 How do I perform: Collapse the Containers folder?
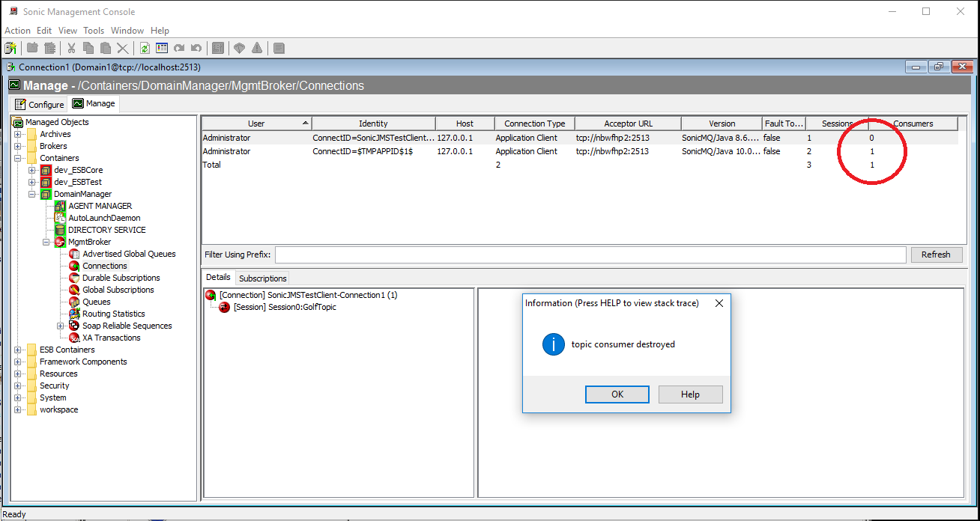[18, 158]
